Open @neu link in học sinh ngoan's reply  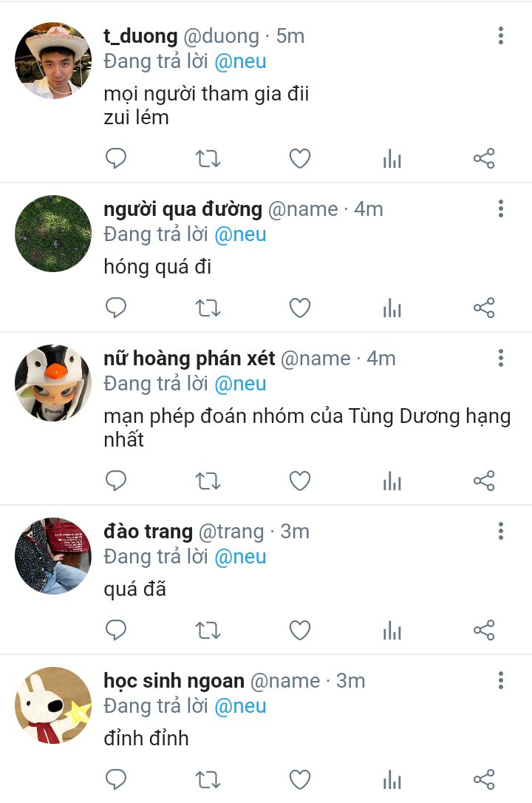[240, 706]
